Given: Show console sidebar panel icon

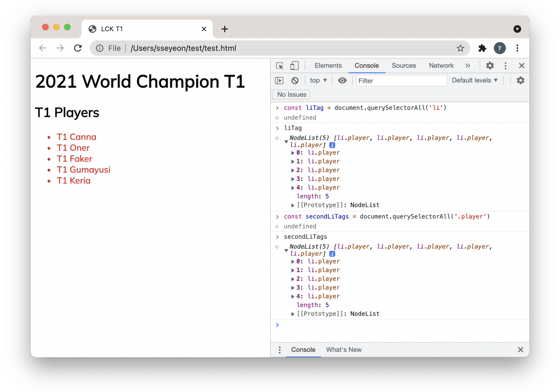Looking at the screenshot, I should pyautogui.click(x=279, y=81).
